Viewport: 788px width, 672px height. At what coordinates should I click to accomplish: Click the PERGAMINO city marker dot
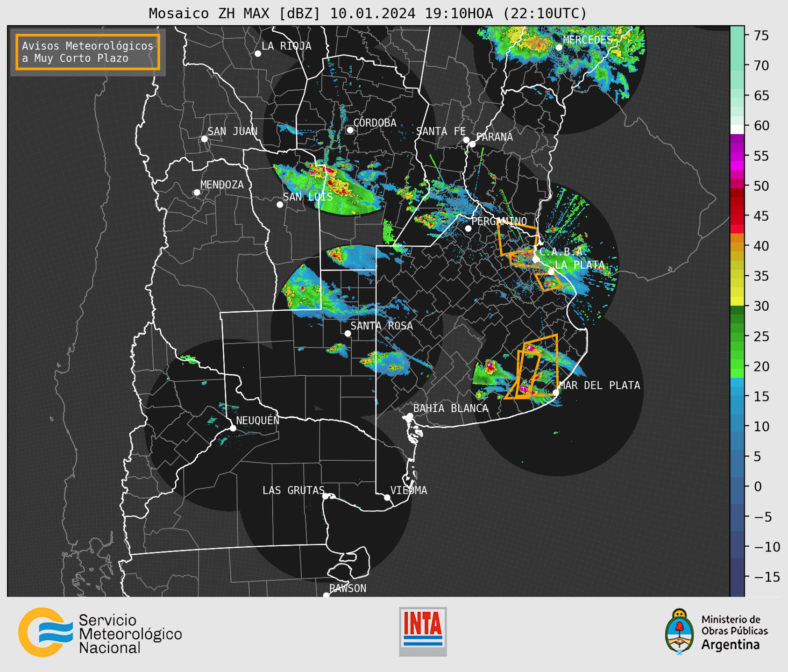[x=468, y=229]
